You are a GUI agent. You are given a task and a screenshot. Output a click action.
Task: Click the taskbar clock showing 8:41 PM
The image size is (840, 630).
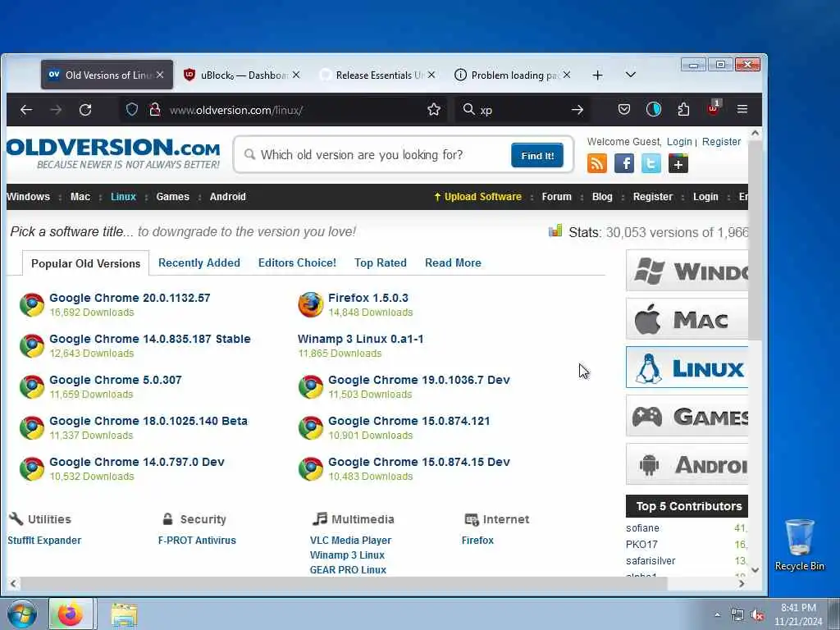[x=798, y=614]
